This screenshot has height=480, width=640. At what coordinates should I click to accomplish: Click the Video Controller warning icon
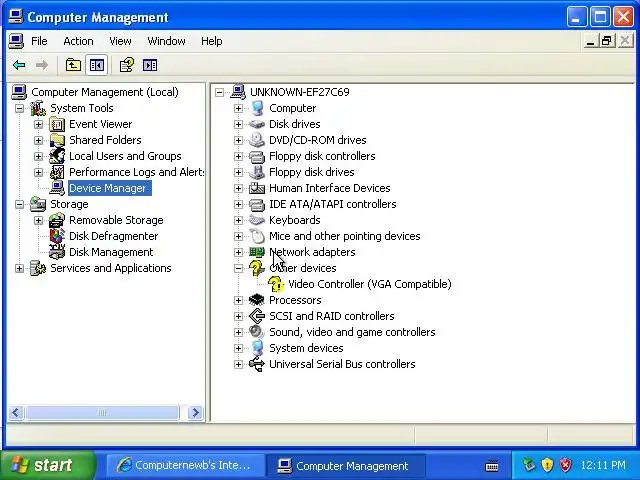click(x=276, y=284)
